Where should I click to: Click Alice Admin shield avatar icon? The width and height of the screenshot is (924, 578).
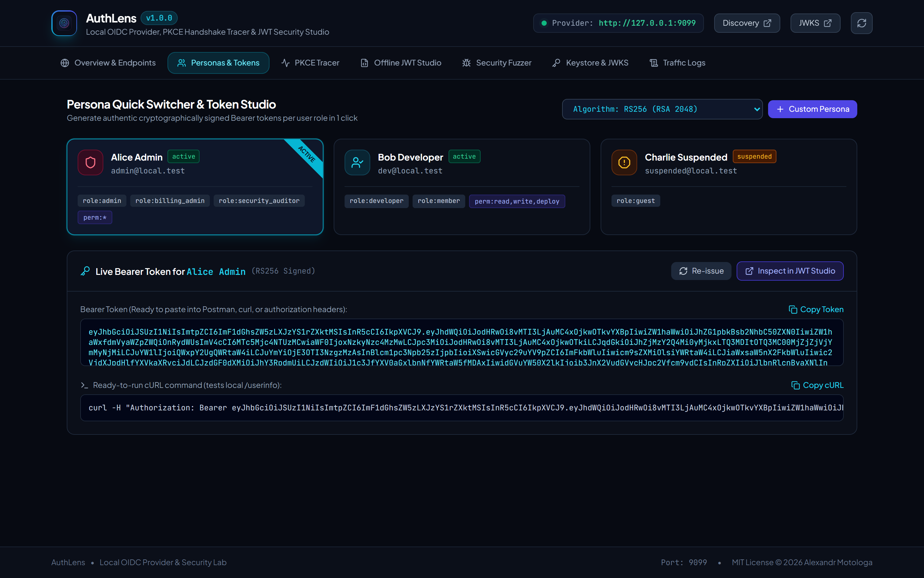tap(90, 162)
